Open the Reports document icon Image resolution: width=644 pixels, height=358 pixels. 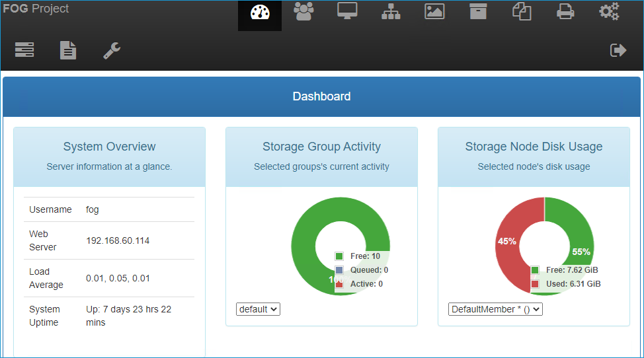(x=68, y=50)
